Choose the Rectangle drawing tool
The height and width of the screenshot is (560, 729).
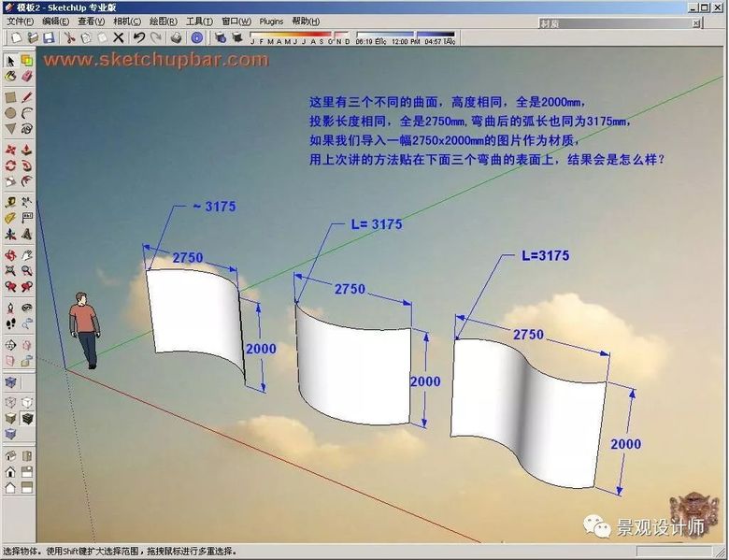pos(10,96)
